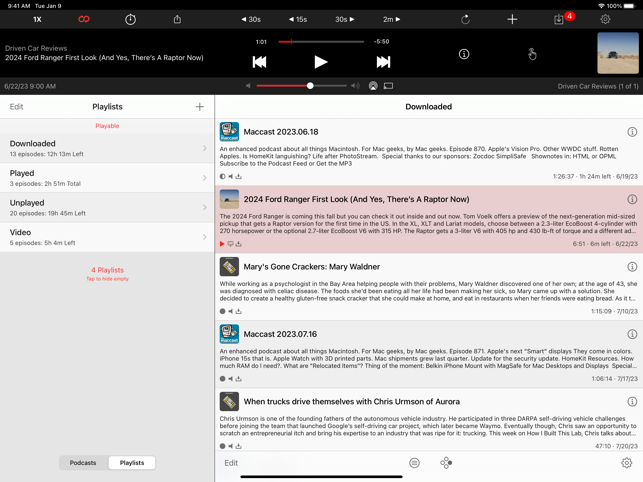Viewport: 643px width, 482px height.
Task: Open the share icon in top toolbar
Action: point(177,19)
